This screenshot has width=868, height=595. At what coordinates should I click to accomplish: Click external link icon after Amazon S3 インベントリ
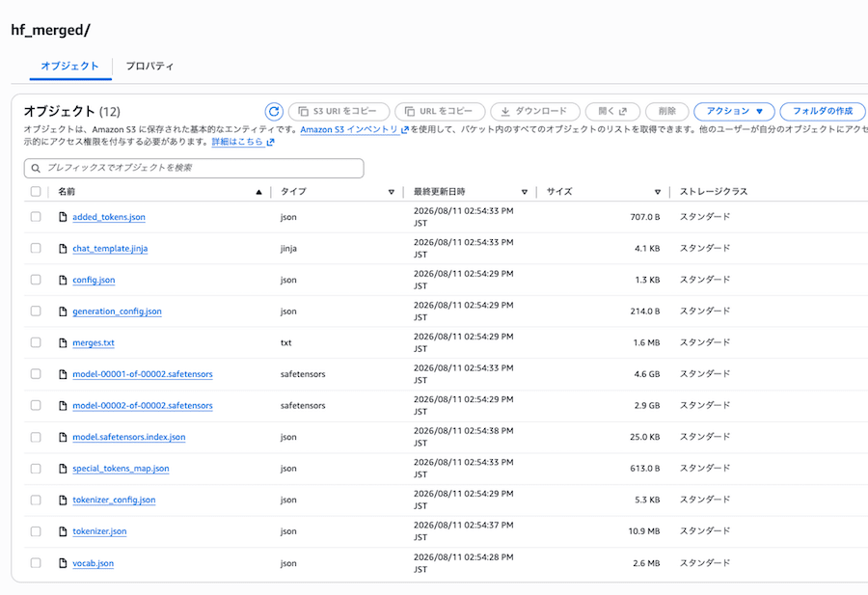(x=405, y=129)
